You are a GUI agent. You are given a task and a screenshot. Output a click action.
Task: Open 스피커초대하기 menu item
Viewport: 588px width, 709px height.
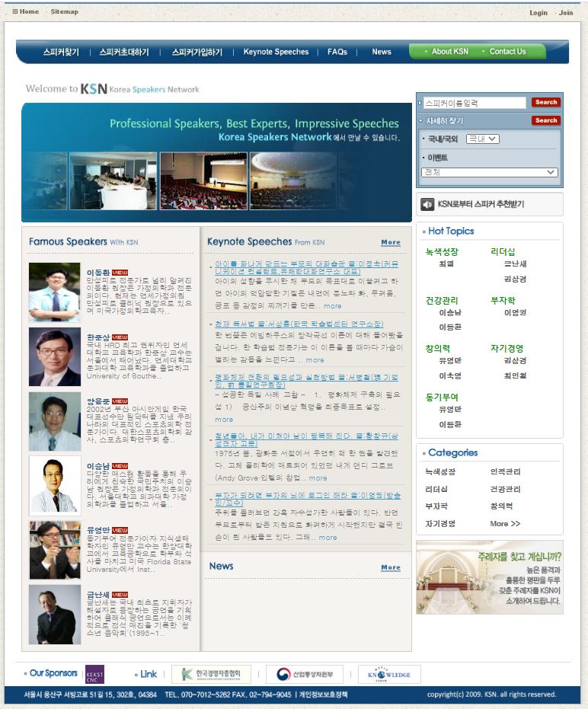click(124, 52)
